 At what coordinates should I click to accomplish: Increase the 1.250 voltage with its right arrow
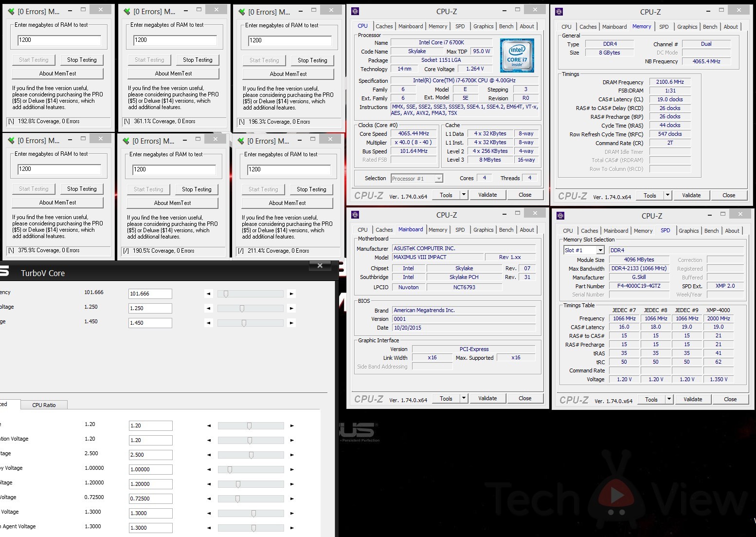(291, 308)
